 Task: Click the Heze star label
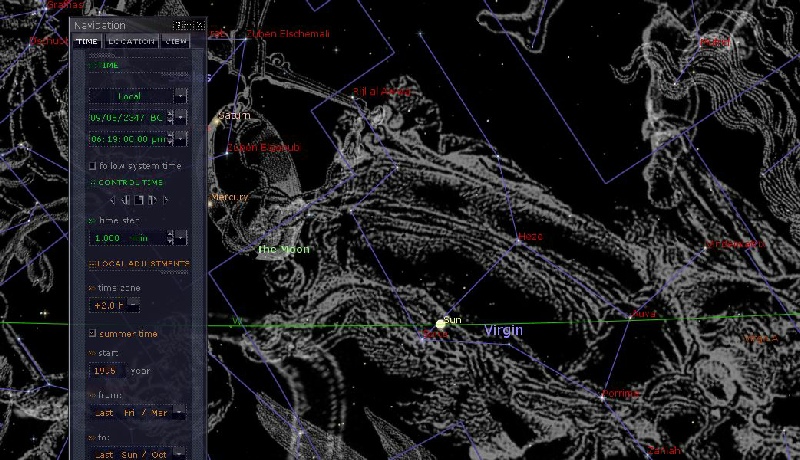531,236
